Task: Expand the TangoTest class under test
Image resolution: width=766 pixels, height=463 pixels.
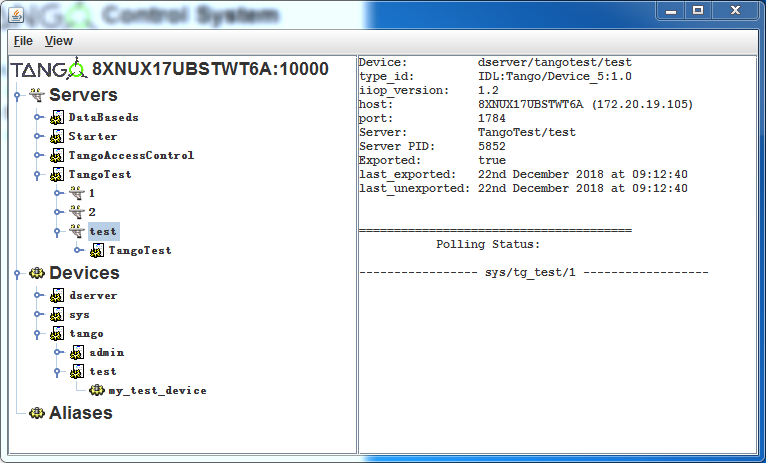Action: point(78,251)
